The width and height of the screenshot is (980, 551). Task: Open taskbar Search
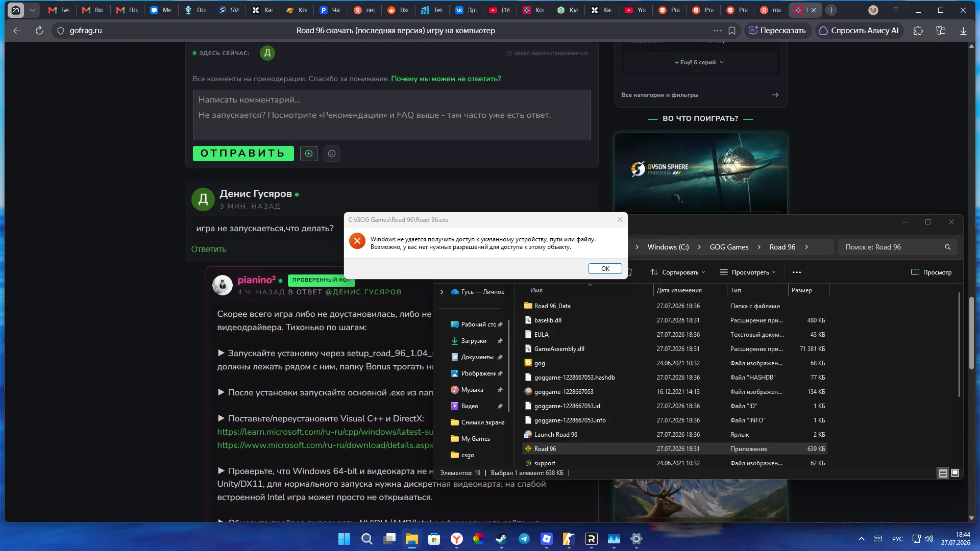[367, 539]
